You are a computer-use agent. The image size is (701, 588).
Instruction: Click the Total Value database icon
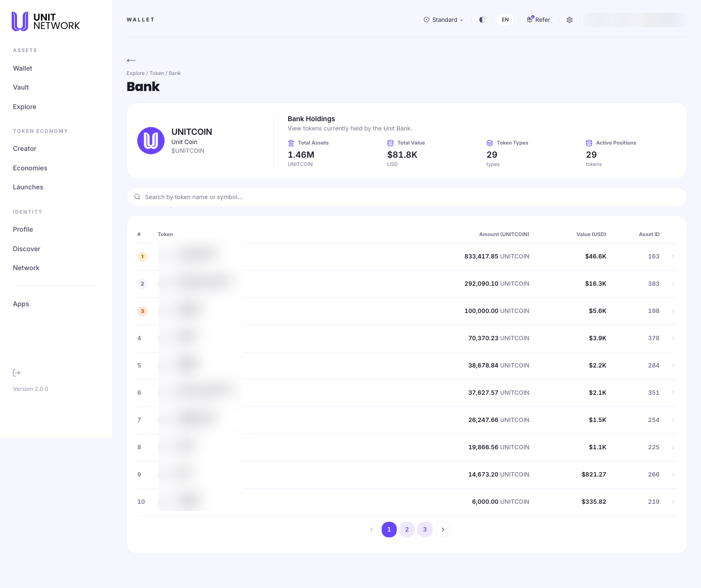point(390,143)
